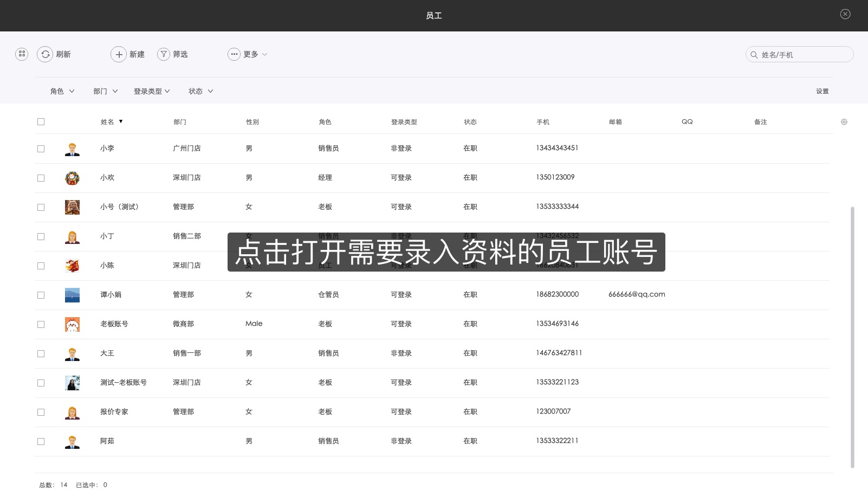
Task: Click 小陈's avatar thumbnail
Action: 72,266
